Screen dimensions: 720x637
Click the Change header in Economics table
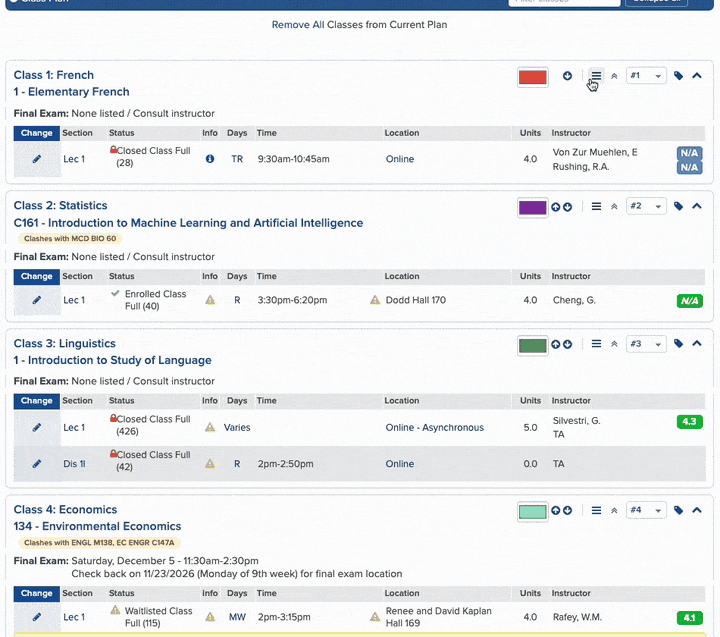coord(37,593)
